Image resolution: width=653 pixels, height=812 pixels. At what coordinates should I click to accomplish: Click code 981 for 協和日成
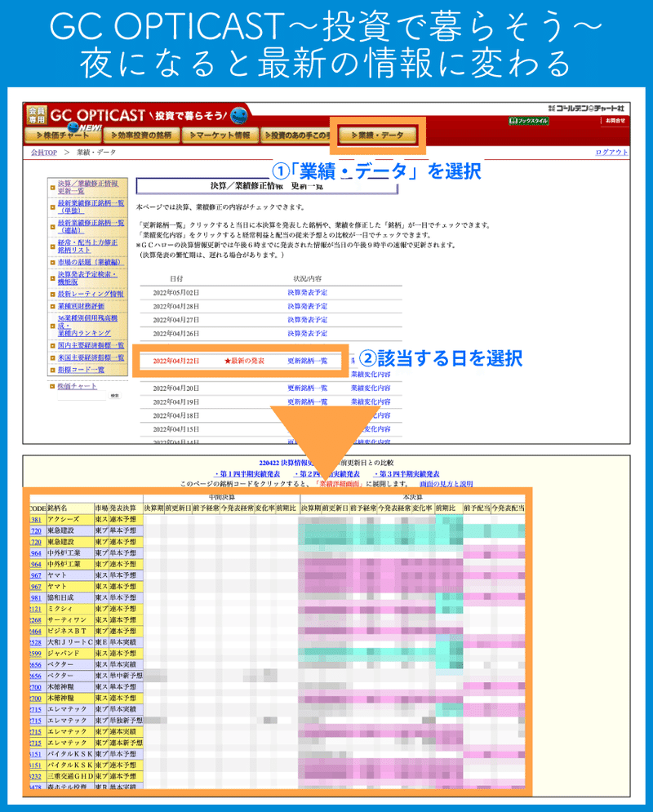point(36,597)
